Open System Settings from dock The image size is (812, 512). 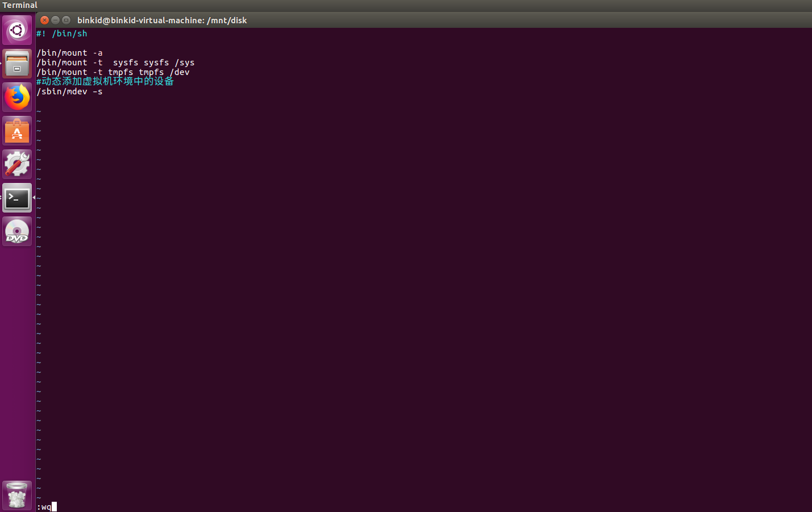point(17,164)
